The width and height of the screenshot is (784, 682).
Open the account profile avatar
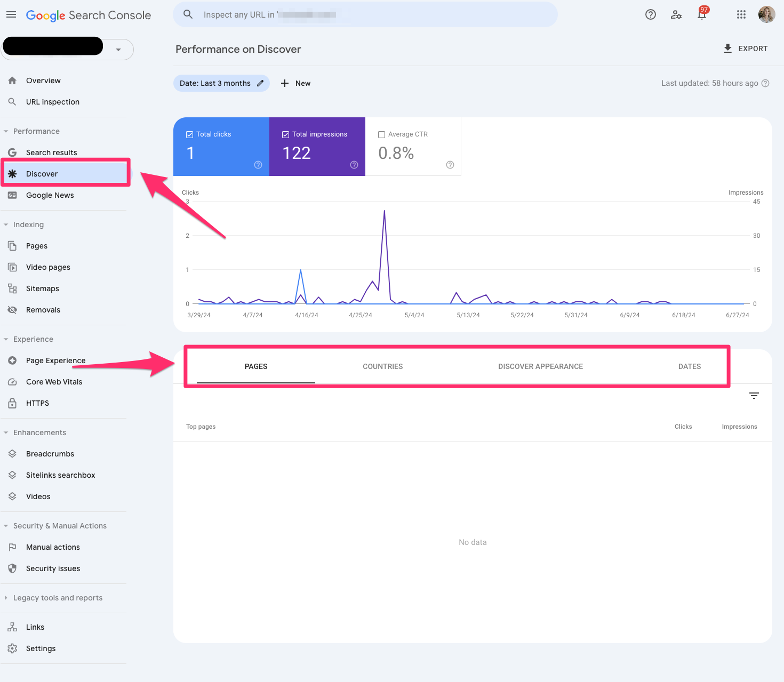[x=767, y=15]
